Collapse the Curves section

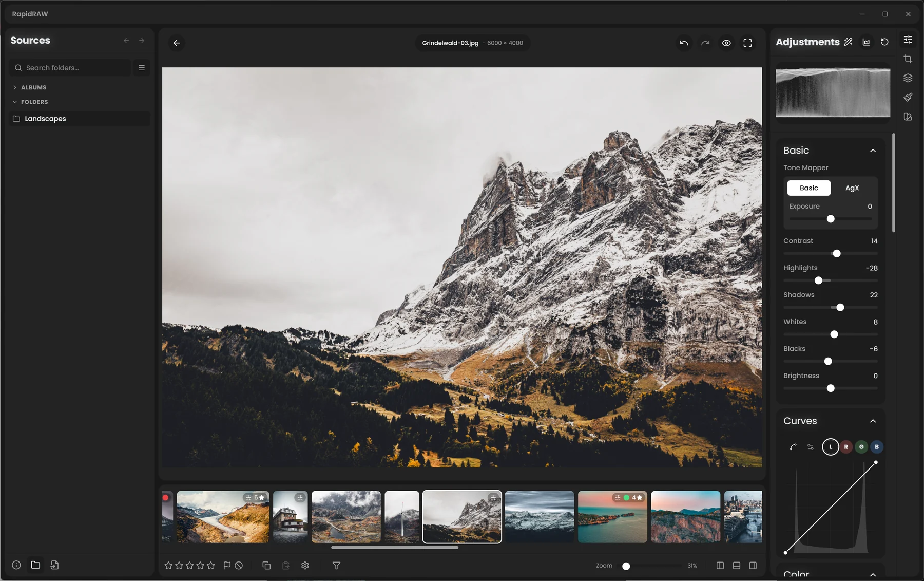pyautogui.click(x=873, y=421)
